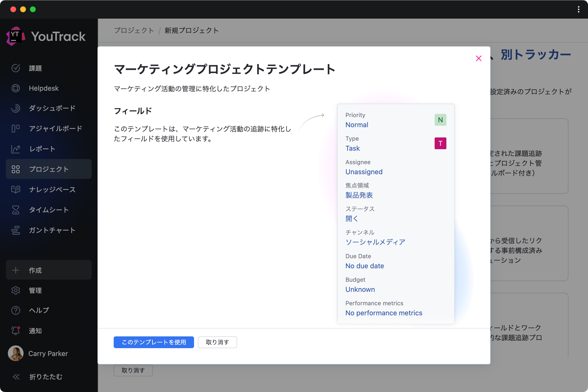Open the dashboard spiral icon

click(15, 108)
